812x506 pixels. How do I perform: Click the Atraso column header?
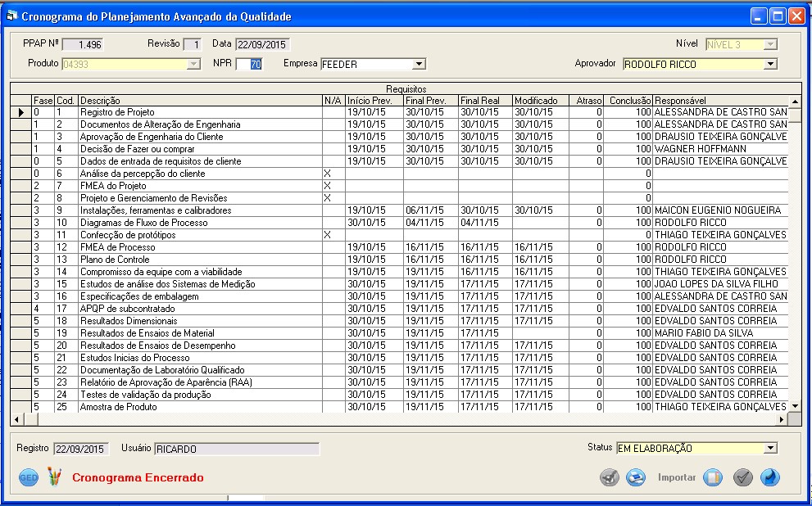click(586, 101)
